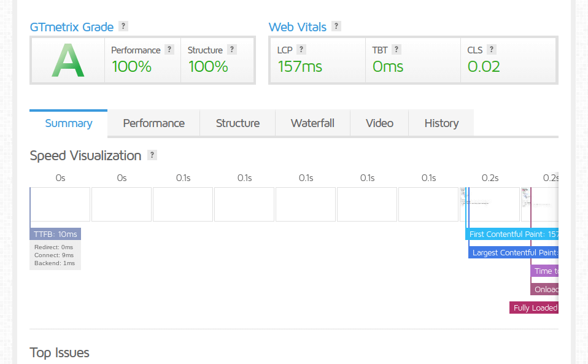Open TBT help question mark
The width and height of the screenshot is (588, 364).
(396, 50)
